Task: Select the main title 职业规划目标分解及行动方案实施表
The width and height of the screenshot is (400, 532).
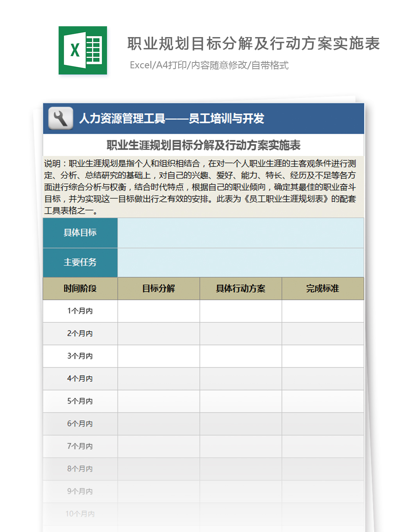Action: click(x=254, y=44)
